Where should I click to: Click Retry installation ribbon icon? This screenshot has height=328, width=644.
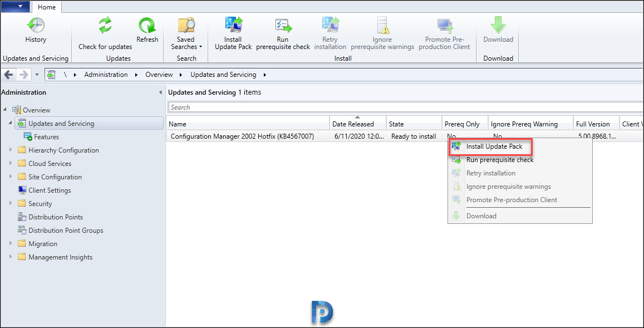tap(330, 34)
